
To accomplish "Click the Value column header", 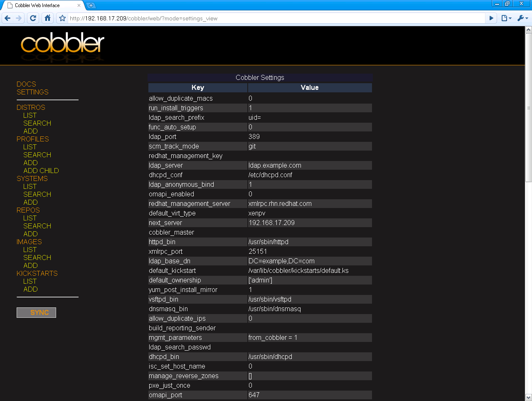I will 310,87.
